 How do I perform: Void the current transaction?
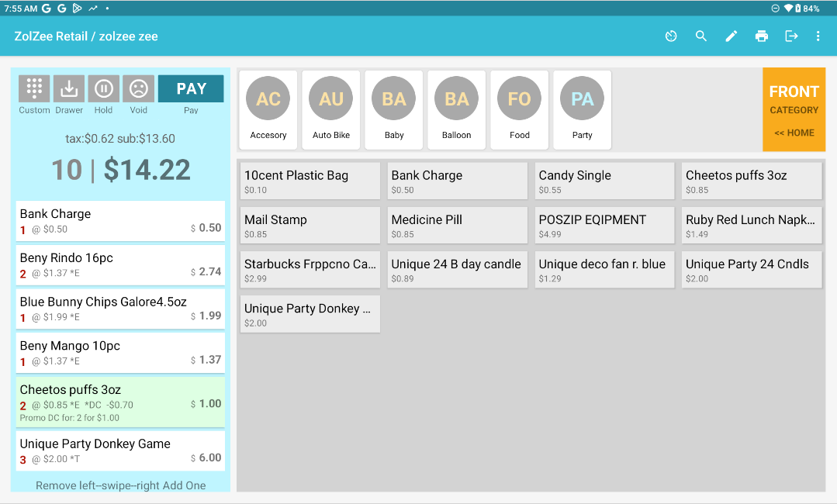(x=138, y=88)
